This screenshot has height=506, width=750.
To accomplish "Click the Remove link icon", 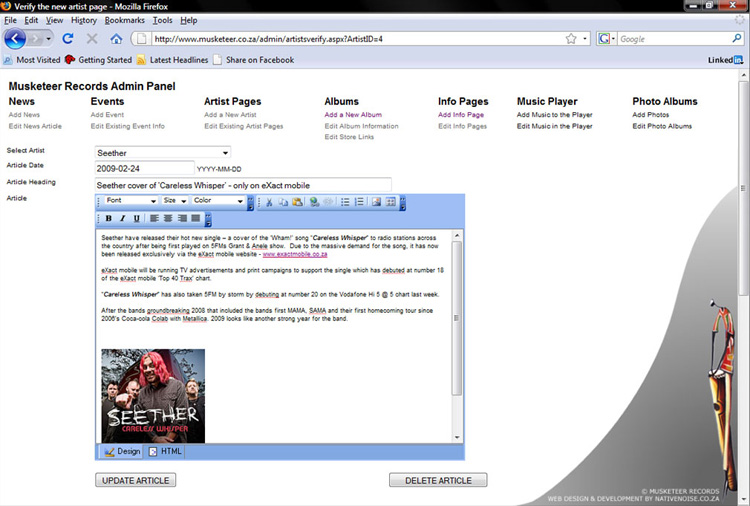I will pos(328,202).
